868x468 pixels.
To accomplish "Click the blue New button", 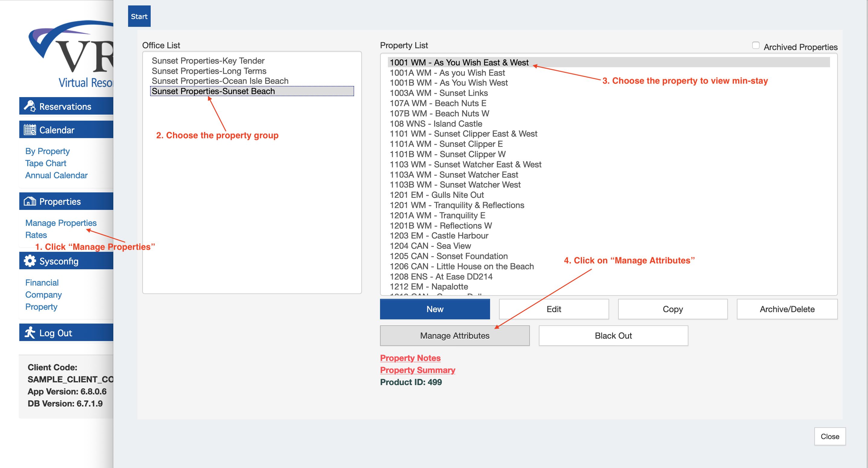I will pos(435,309).
